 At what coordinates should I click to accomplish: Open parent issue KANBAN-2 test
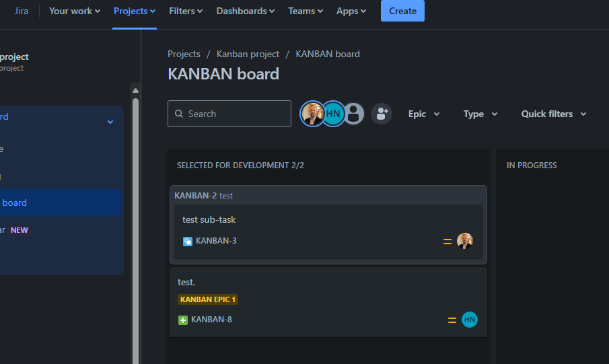click(203, 195)
